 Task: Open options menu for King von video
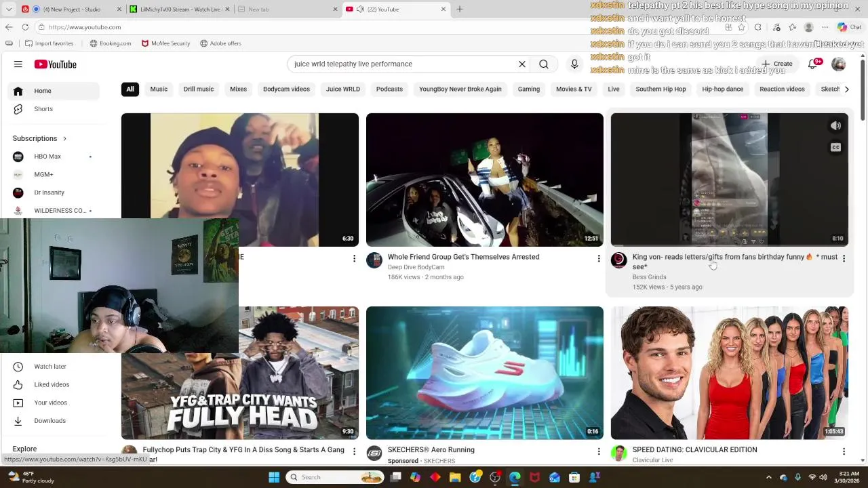(844, 258)
